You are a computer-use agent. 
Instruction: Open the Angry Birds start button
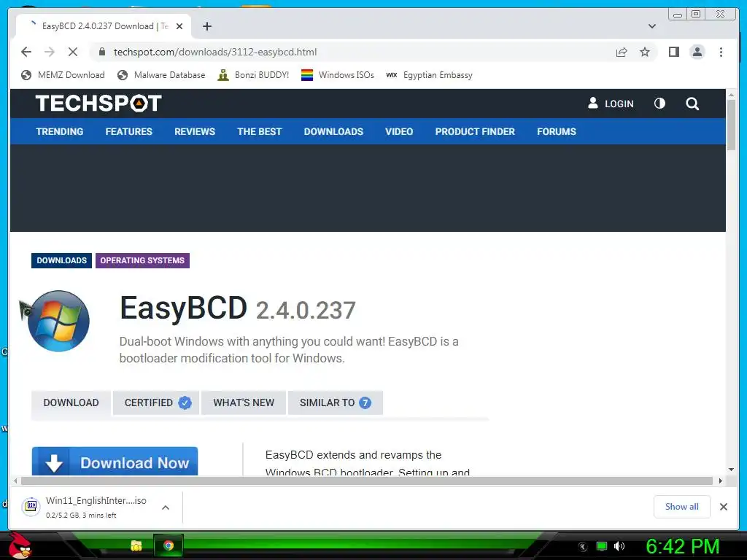[20, 545]
